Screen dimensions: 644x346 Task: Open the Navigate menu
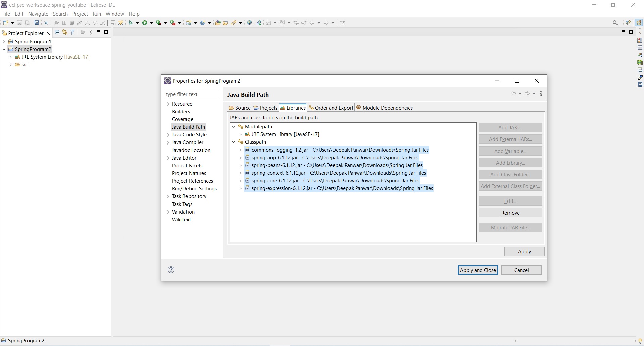[x=38, y=14]
